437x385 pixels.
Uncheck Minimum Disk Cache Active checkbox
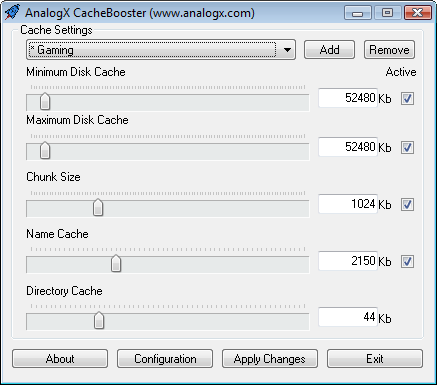(x=407, y=99)
